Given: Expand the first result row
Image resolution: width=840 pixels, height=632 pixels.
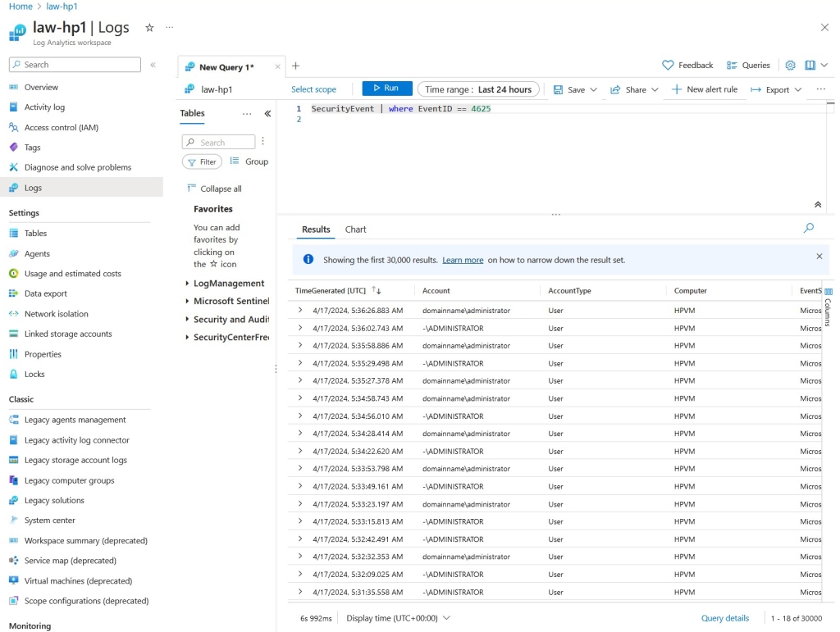Looking at the screenshot, I should click(300, 311).
